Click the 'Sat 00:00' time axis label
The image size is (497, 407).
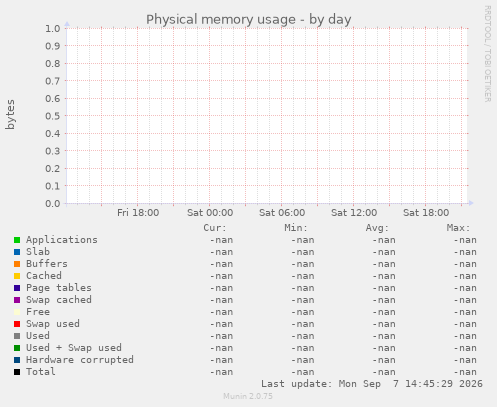click(x=210, y=213)
